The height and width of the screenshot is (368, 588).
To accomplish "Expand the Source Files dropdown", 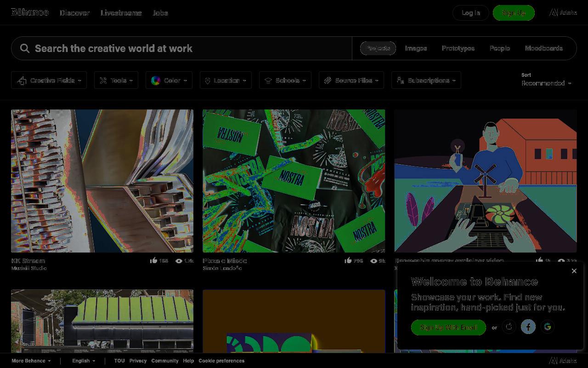I will coord(351,80).
